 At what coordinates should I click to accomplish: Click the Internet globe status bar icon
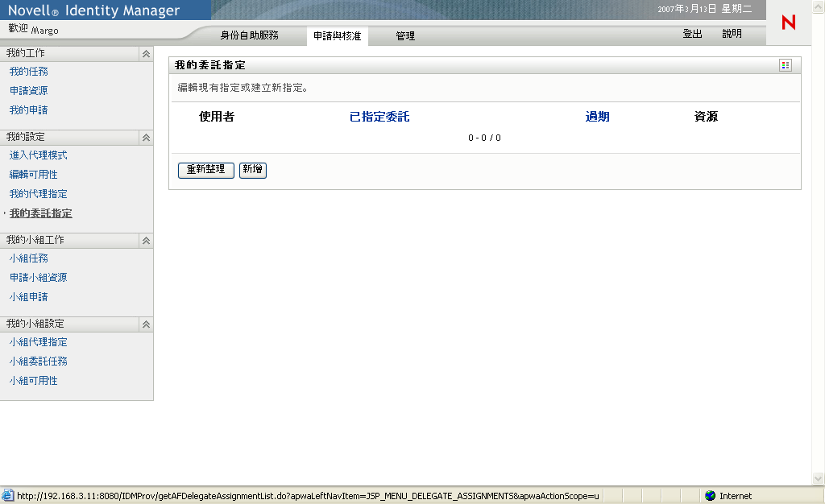(710, 495)
